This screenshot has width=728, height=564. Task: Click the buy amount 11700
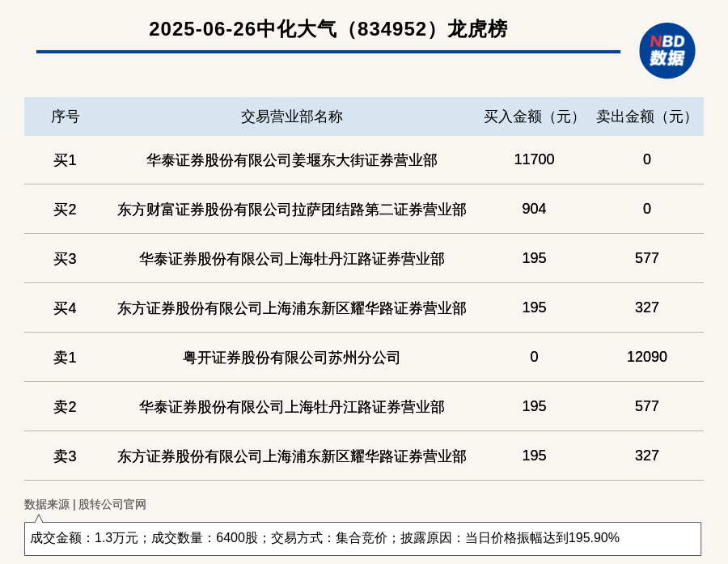coord(534,159)
